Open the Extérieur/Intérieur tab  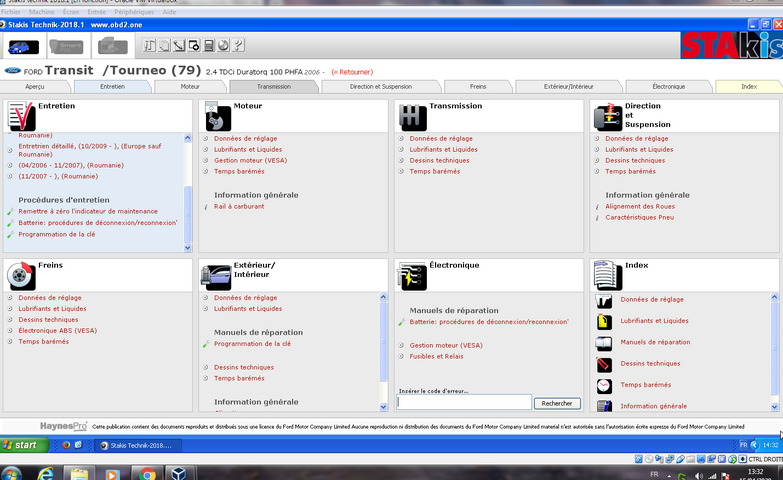[x=569, y=86]
